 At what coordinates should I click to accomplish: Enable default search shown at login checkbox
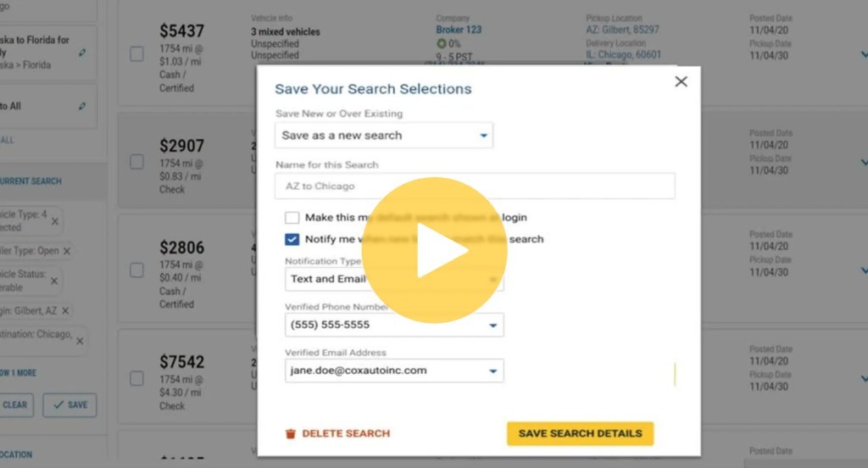click(292, 218)
